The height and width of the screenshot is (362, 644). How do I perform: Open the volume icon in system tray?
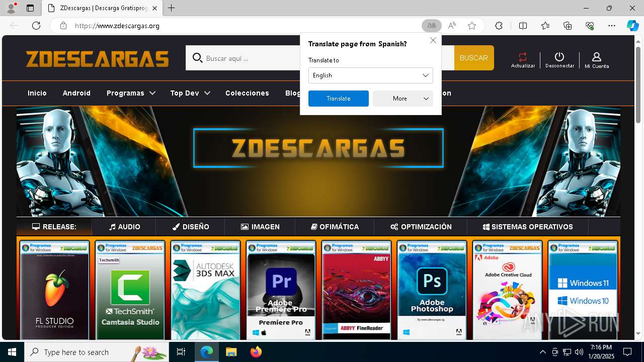[x=579, y=352]
